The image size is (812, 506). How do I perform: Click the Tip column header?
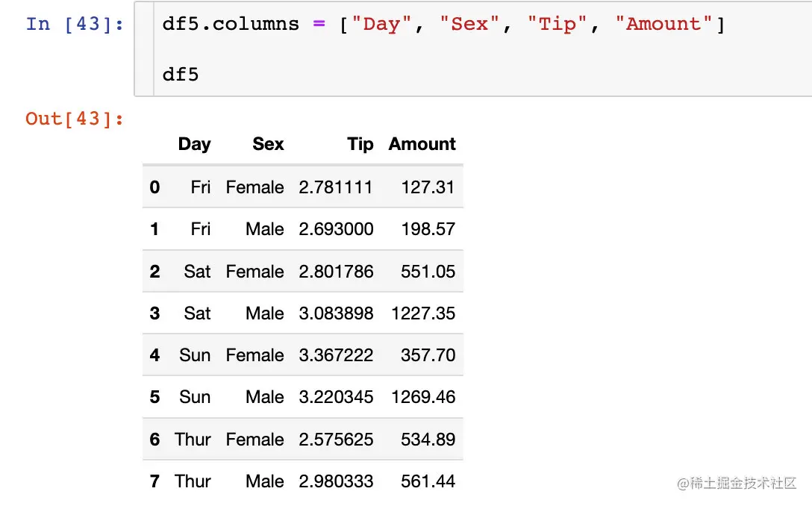tap(360, 144)
